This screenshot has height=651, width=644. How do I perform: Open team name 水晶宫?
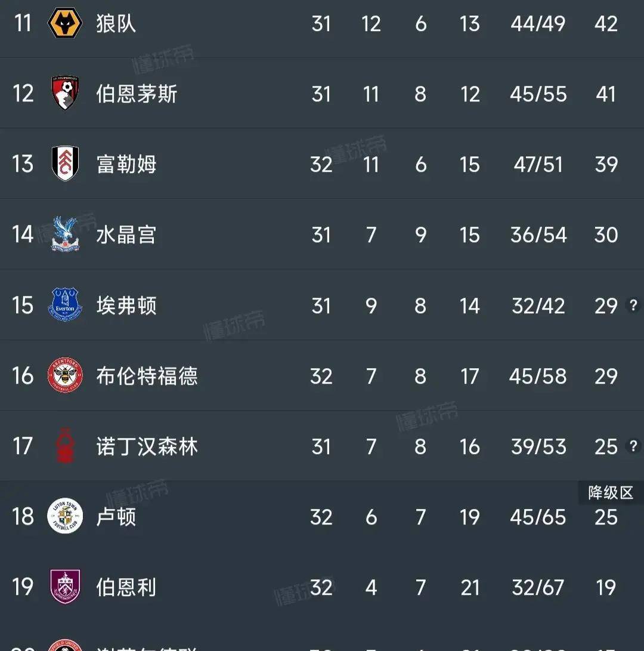click(x=126, y=235)
